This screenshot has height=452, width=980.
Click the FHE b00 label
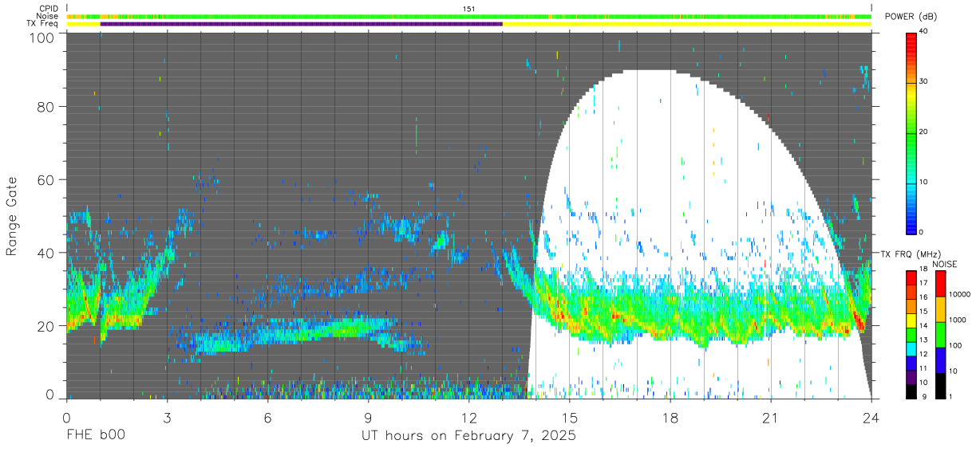[95, 436]
